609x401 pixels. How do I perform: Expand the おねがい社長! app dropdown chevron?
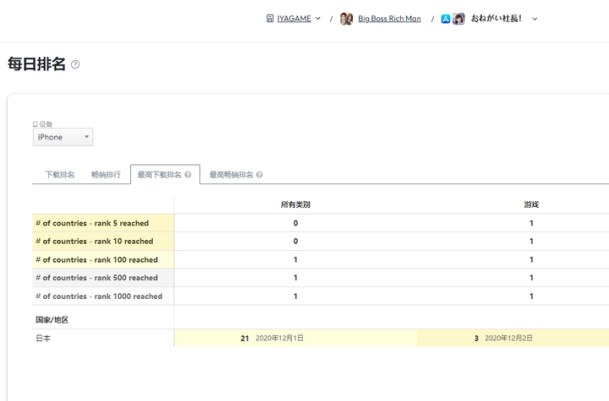pyautogui.click(x=534, y=19)
